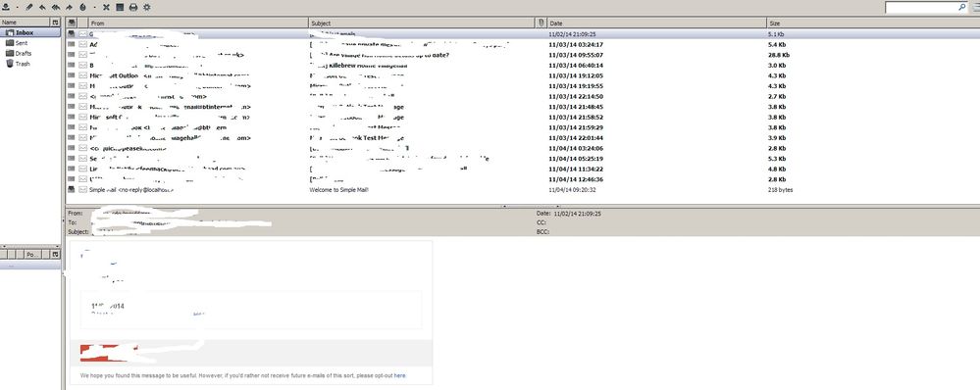The image size is (980, 390).
Task: Open the Fetch mail dropdown arrow
Action: coord(17,7)
